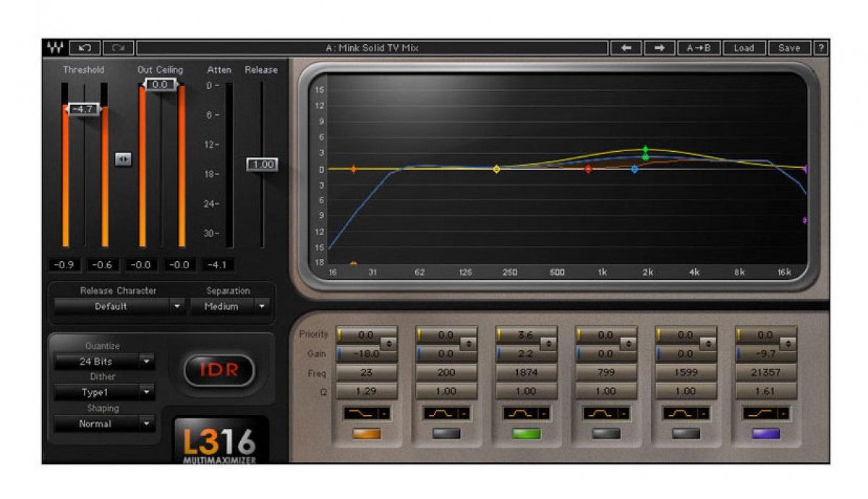Screen dimensions: 868x499
Task: Click the Freq field showing 1874
Action: click(x=527, y=373)
